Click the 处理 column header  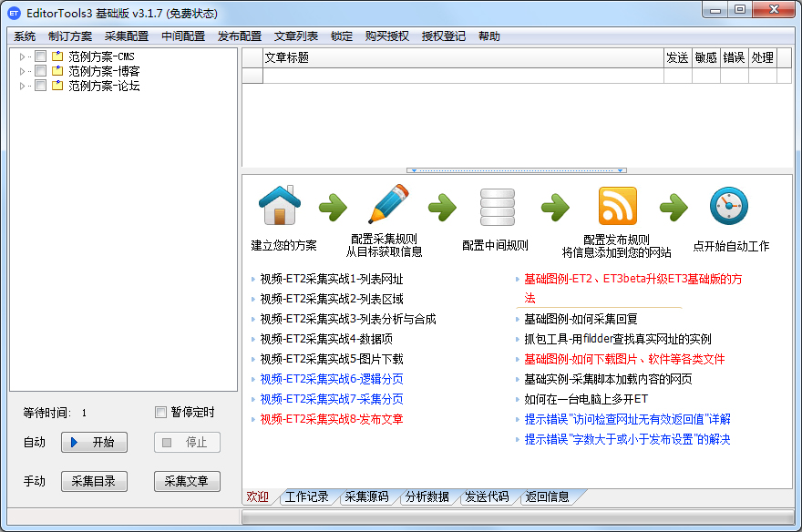762,57
